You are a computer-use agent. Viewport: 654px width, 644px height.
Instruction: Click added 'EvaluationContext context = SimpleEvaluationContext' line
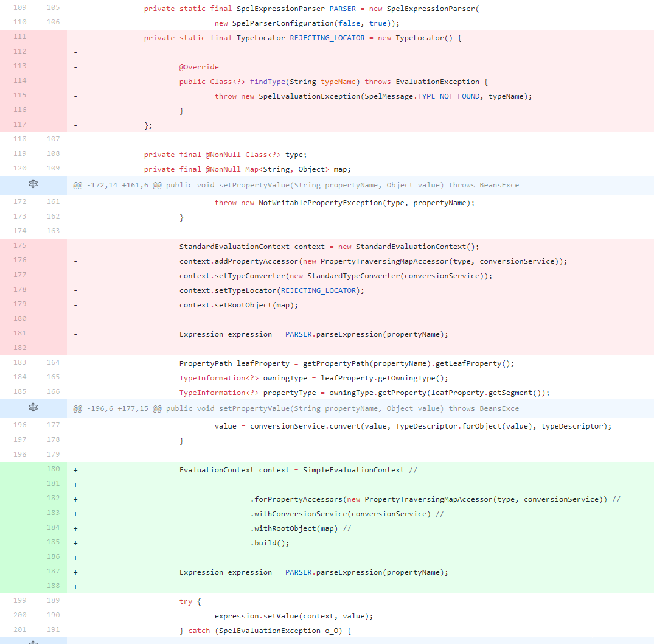tap(298, 470)
